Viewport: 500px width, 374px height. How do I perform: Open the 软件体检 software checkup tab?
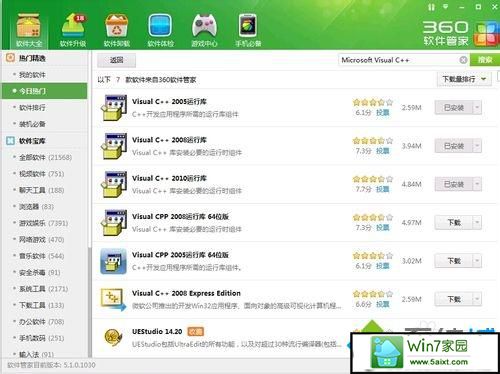click(x=160, y=31)
